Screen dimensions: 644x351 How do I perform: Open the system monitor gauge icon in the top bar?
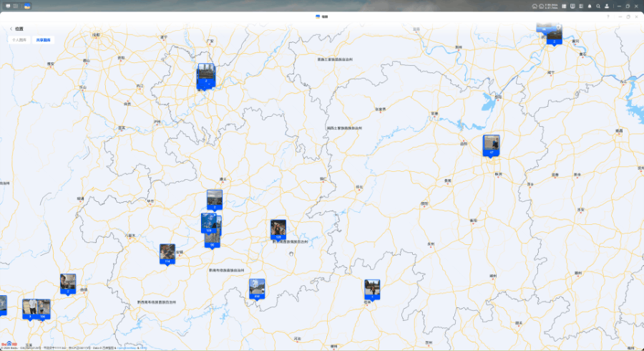(x=535, y=6)
